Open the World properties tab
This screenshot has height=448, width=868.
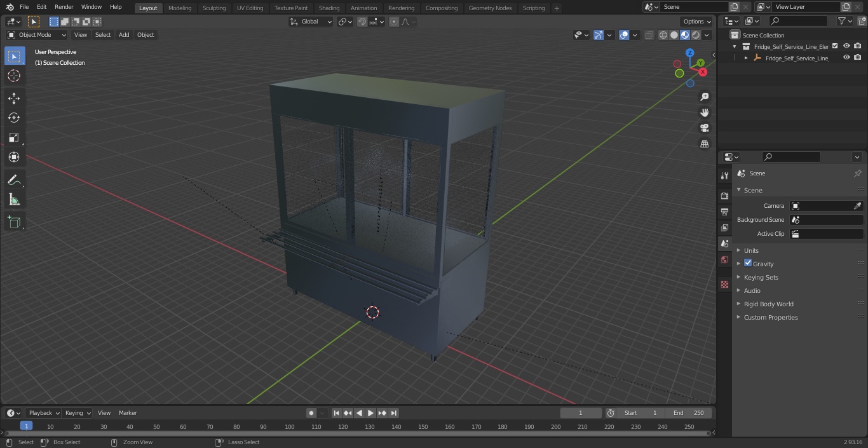[724, 260]
